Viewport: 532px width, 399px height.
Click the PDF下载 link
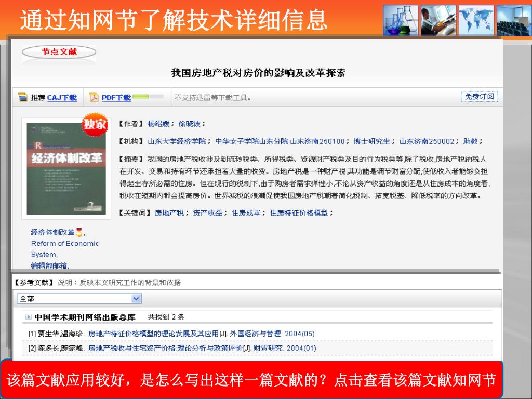[x=116, y=98]
